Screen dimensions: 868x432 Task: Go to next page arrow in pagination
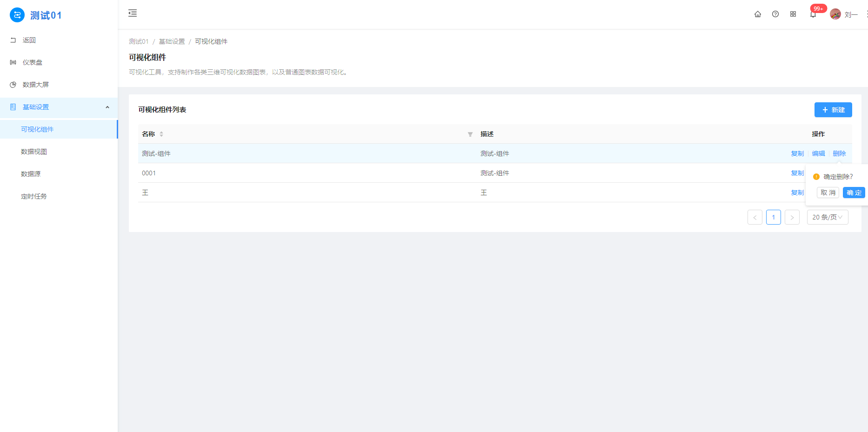click(792, 217)
